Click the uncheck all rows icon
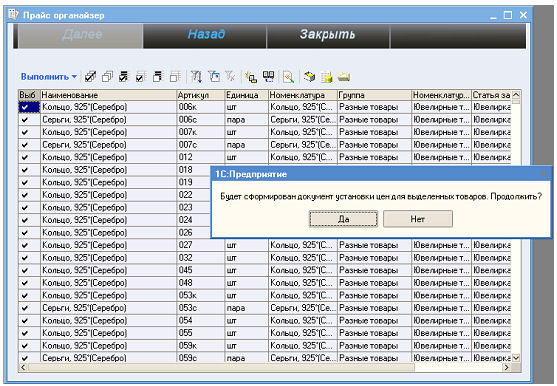 coord(107,77)
